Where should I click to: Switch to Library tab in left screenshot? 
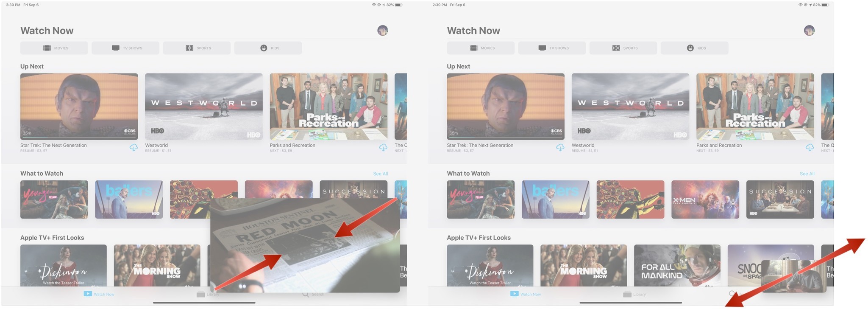(208, 294)
